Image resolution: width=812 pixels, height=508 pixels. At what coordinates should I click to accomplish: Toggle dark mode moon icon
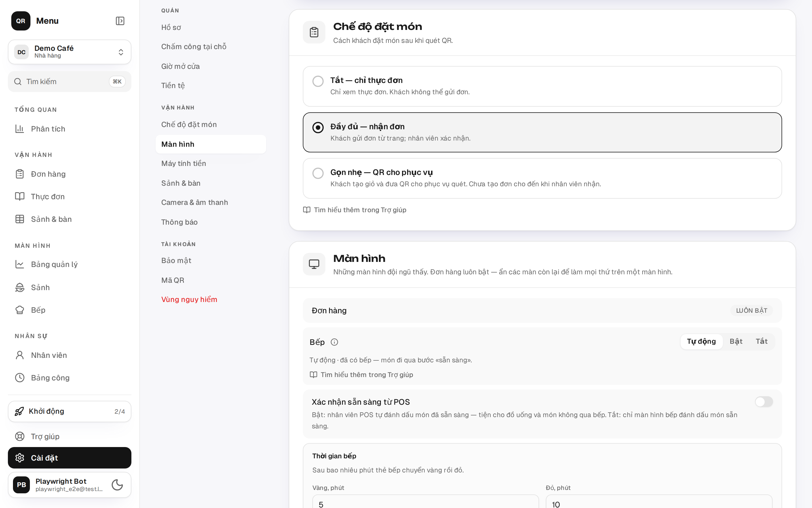(117, 485)
